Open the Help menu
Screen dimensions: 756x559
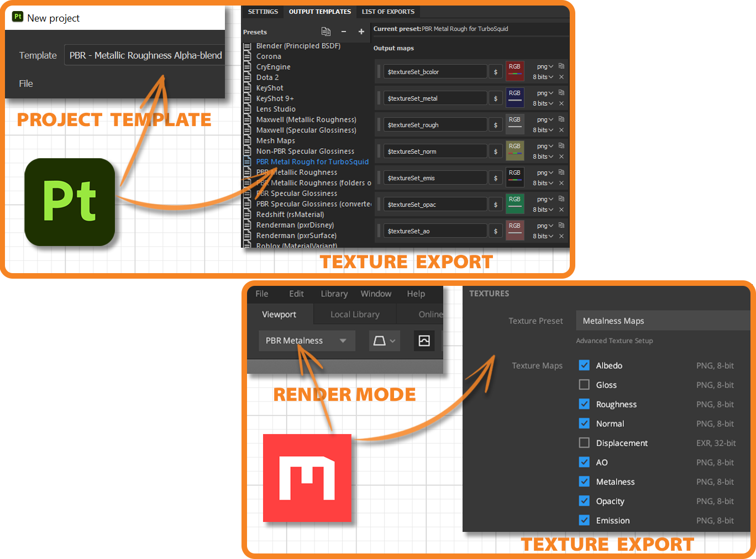point(416,294)
